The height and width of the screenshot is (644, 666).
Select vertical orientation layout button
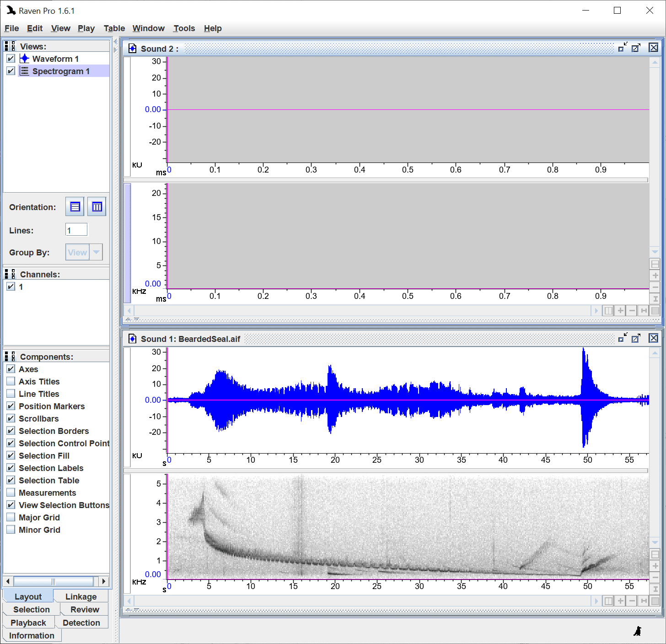[x=97, y=207]
